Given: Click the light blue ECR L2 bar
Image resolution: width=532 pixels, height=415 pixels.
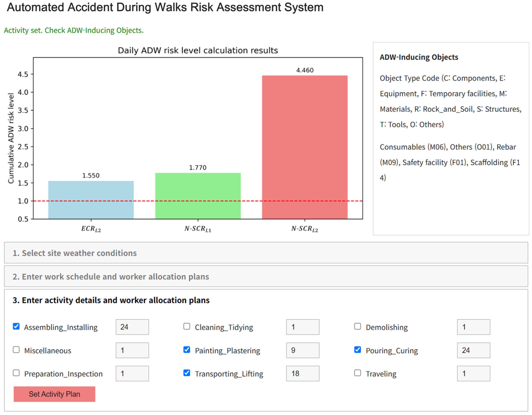Looking at the screenshot, I should point(91,200).
